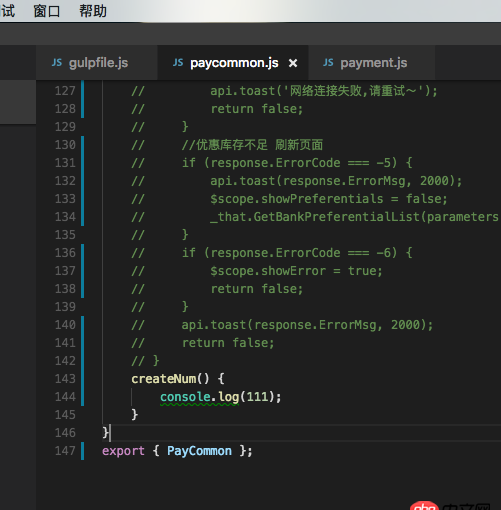The image size is (501, 510).
Task: Click the createNum() method name
Action: click(x=164, y=379)
